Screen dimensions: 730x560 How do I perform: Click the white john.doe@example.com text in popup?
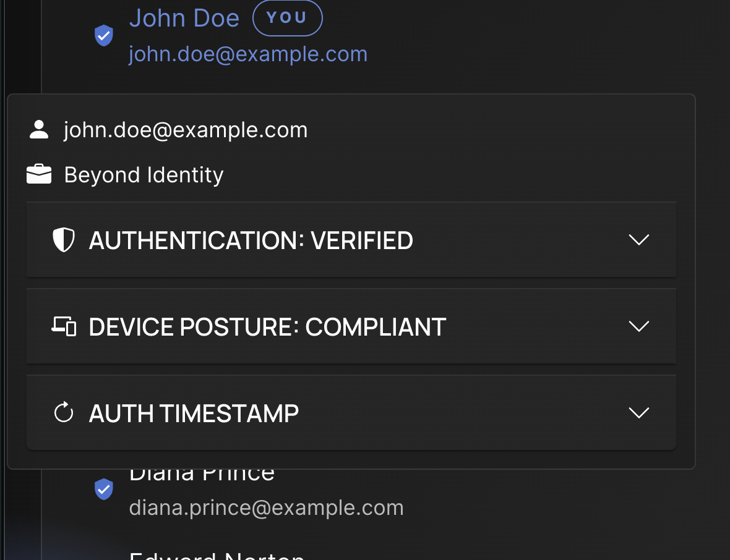click(x=186, y=130)
